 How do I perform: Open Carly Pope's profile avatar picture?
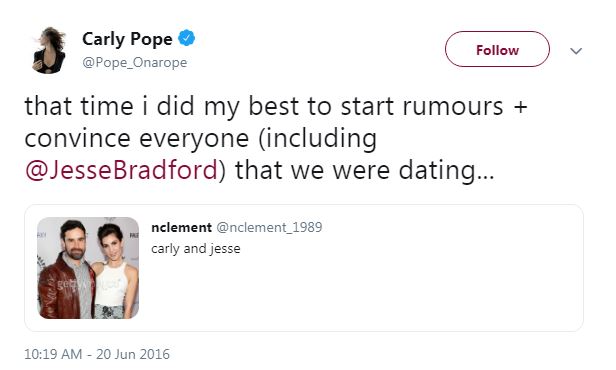pyautogui.click(x=49, y=50)
